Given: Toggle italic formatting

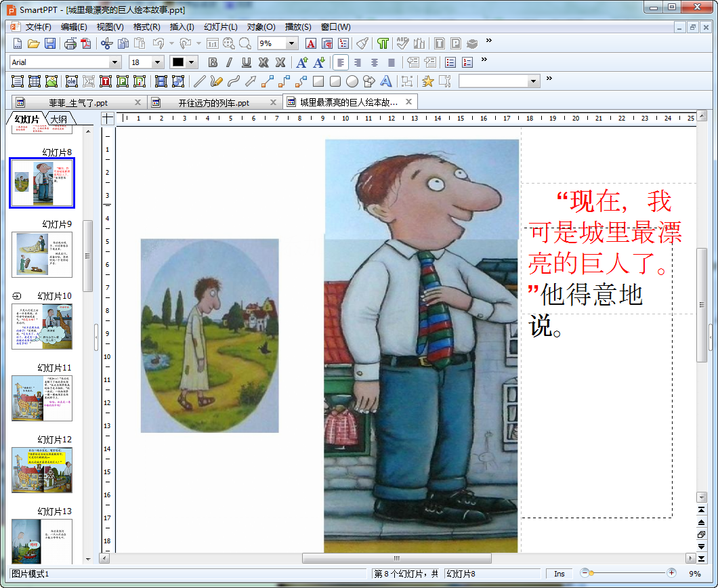Looking at the screenshot, I should (x=229, y=62).
